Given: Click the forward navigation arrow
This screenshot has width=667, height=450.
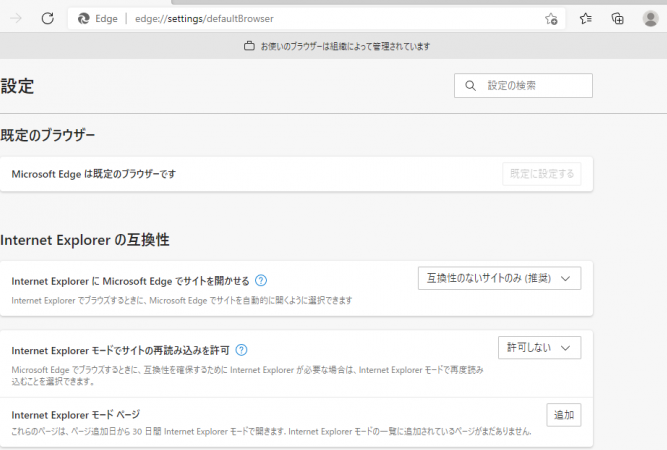Looking at the screenshot, I should 16,18.
